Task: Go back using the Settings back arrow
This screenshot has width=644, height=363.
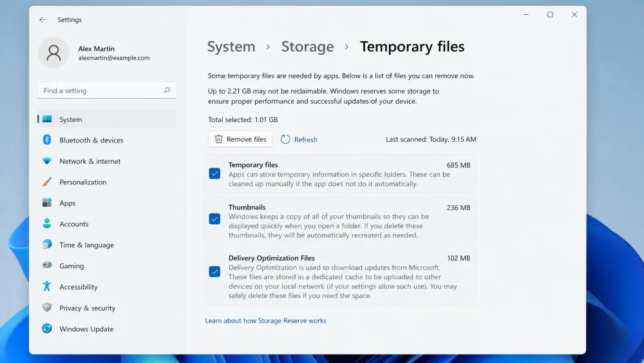Action: click(x=43, y=20)
